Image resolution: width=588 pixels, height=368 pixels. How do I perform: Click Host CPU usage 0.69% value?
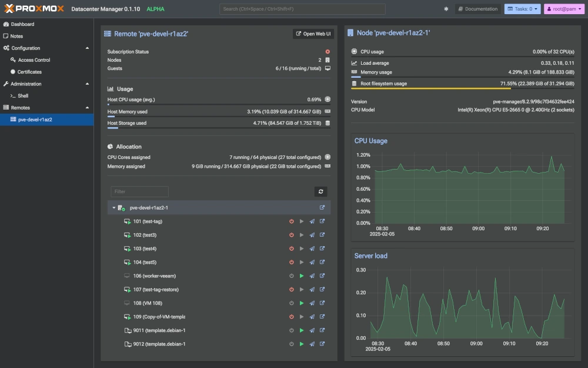pos(314,100)
